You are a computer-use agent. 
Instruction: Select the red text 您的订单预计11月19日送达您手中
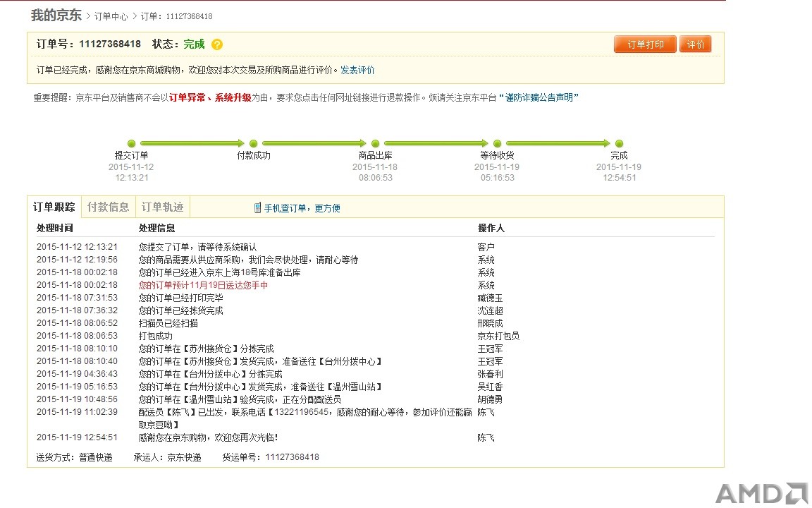(203, 285)
